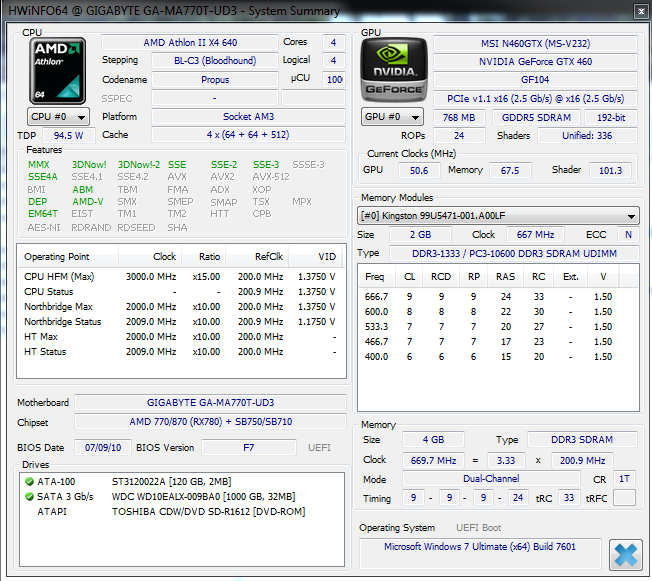Click the SATA 3 Gb/s drive status icon
This screenshot has height=581, width=652.
pyautogui.click(x=29, y=497)
